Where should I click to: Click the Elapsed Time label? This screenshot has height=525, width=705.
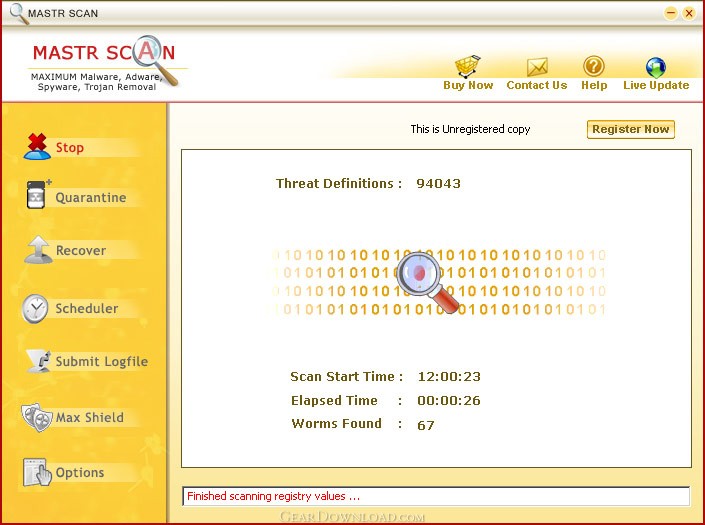coord(334,400)
